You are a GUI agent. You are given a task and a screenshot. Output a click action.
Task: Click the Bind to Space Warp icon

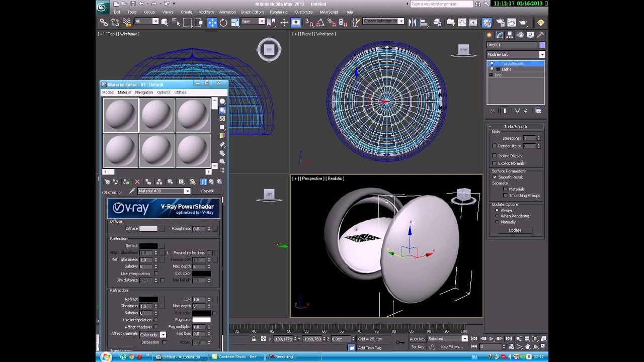click(127, 22)
